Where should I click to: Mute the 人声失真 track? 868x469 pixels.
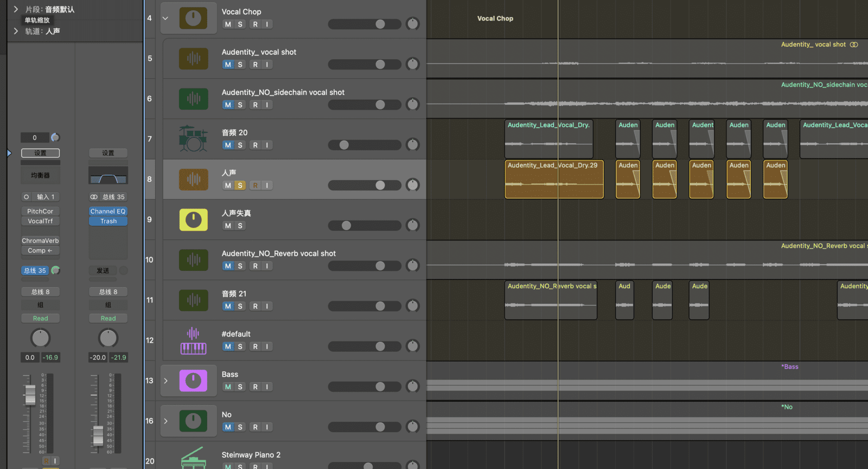click(228, 226)
